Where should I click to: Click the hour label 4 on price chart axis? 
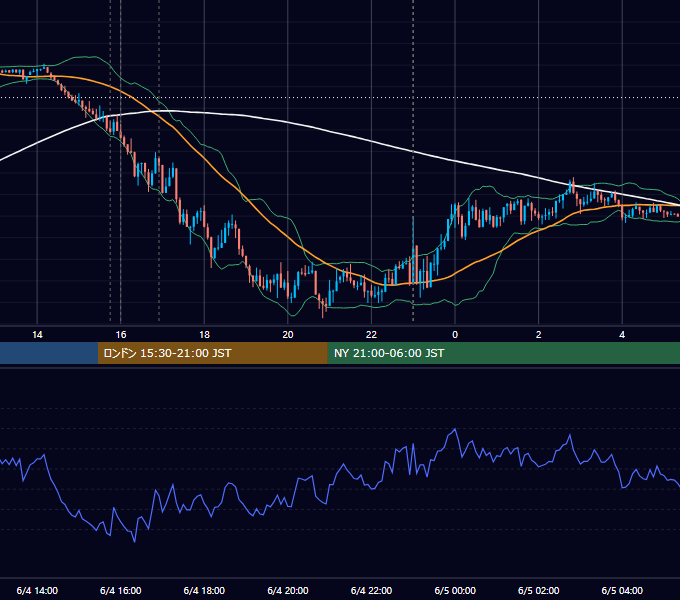(622, 335)
